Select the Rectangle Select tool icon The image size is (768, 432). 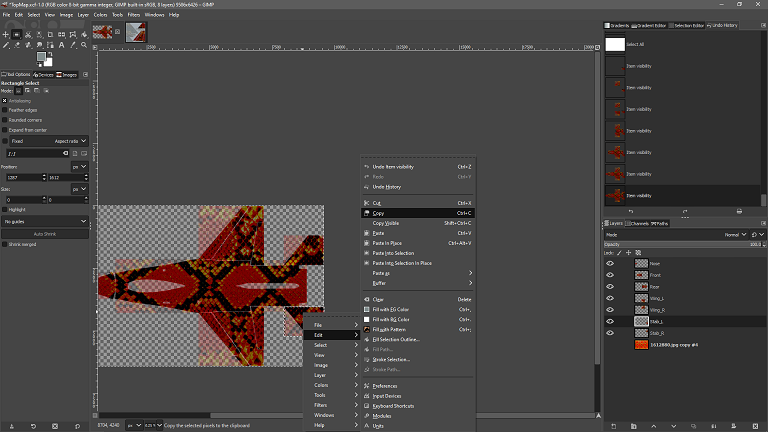(16, 34)
